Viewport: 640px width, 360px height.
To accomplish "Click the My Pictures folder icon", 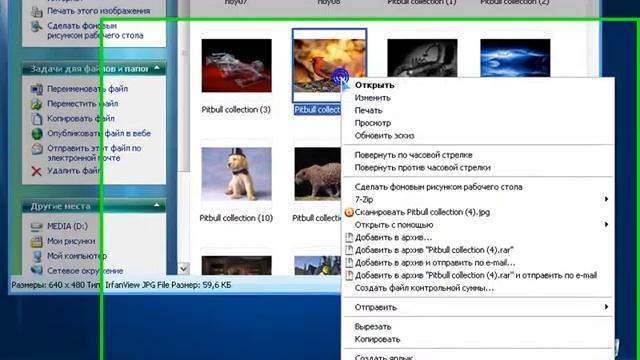I will 37,241.
